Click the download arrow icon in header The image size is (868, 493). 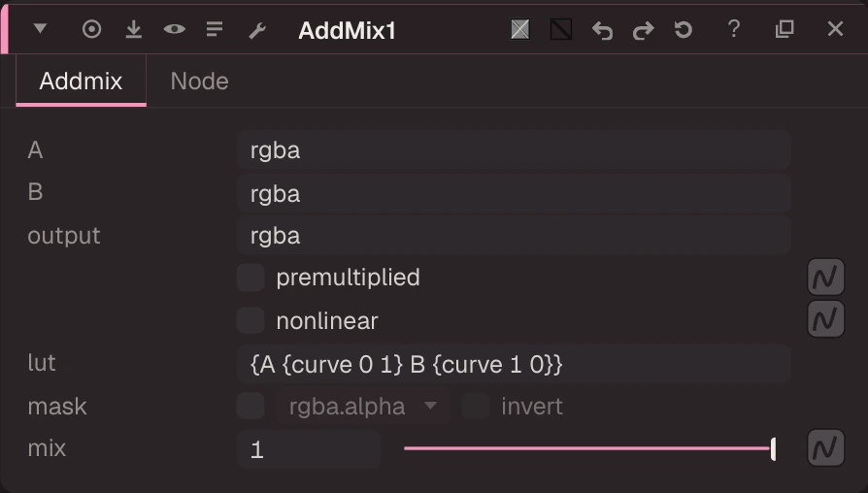coord(133,29)
